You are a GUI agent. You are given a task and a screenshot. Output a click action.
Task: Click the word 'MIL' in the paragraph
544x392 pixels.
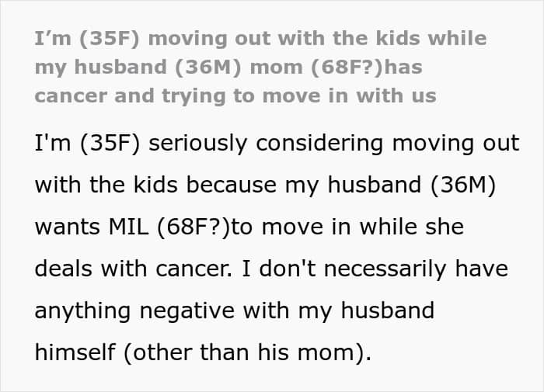[128, 227]
